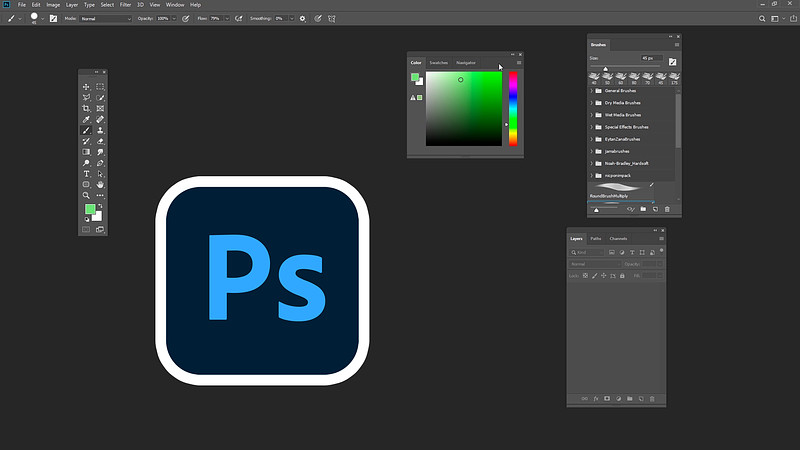Turn layer filtering on or off

pos(661,251)
